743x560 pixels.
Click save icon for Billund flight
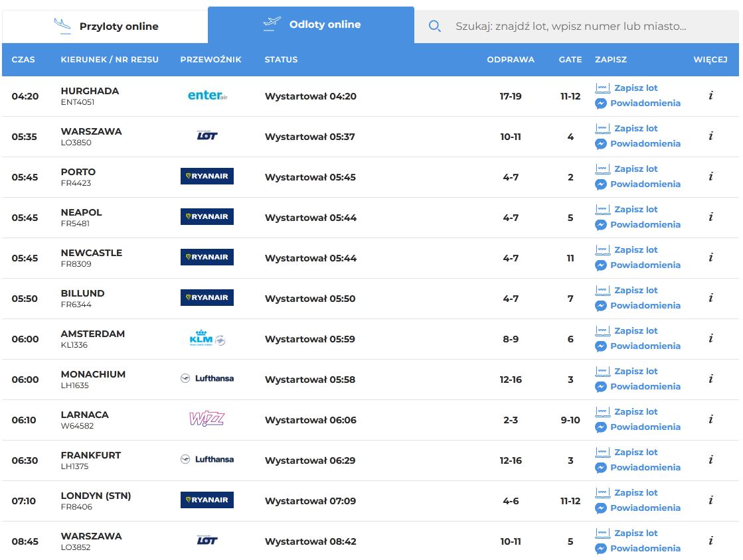(x=602, y=291)
